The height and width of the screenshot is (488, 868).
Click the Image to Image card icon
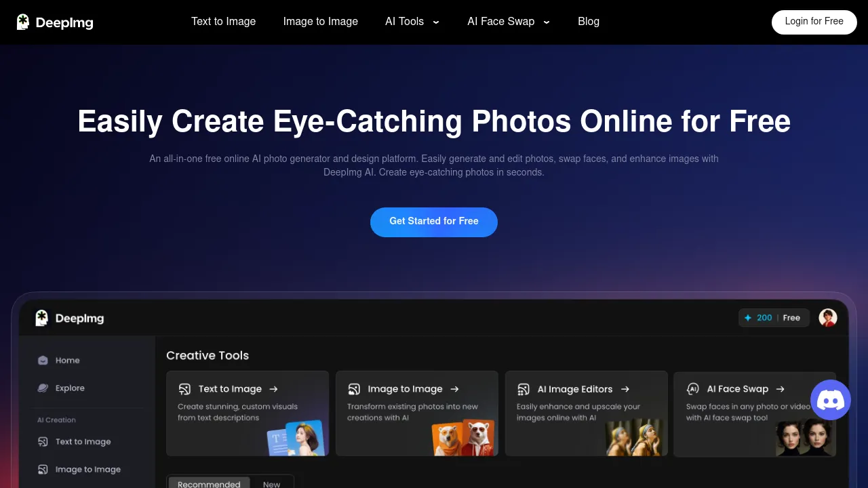[354, 389]
